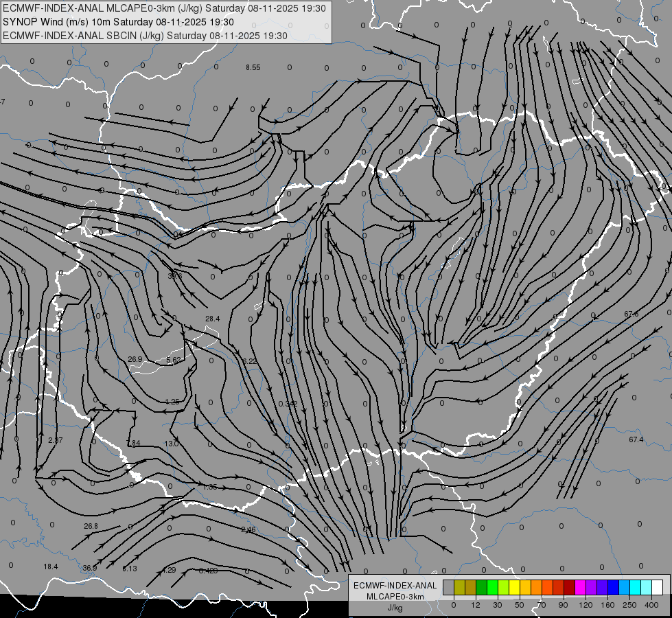
Task: Click the '67.4' value on the map
Action: [x=636, y=439]
